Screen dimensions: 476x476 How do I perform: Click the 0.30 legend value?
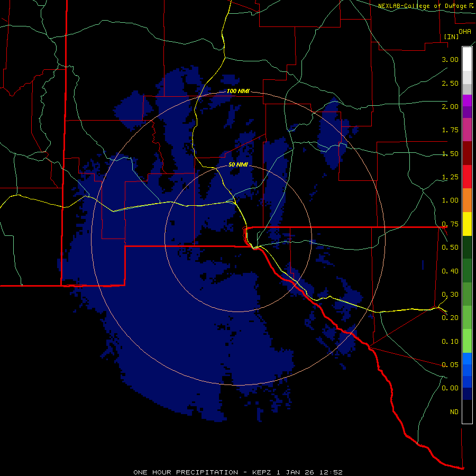click(450, 295)
